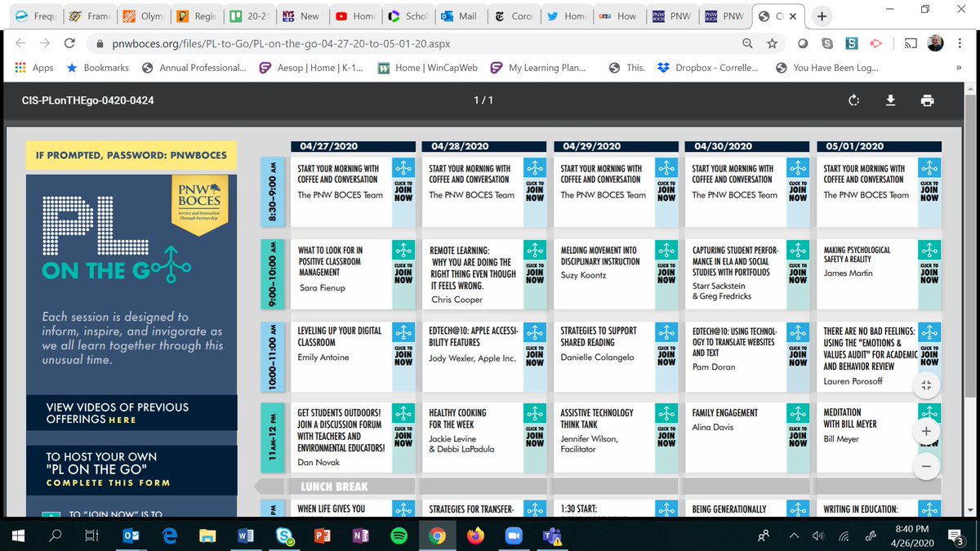Click HERE link for previous offerings videos
The width and height of the screenshot is (980, 551).
pyautogui.click(x=122, y=420)
